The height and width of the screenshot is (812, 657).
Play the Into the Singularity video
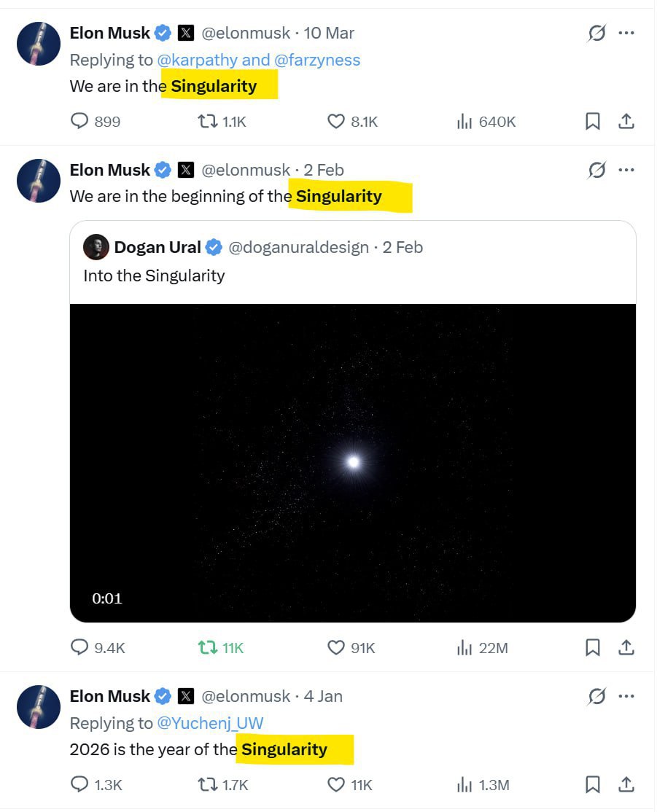353,462
